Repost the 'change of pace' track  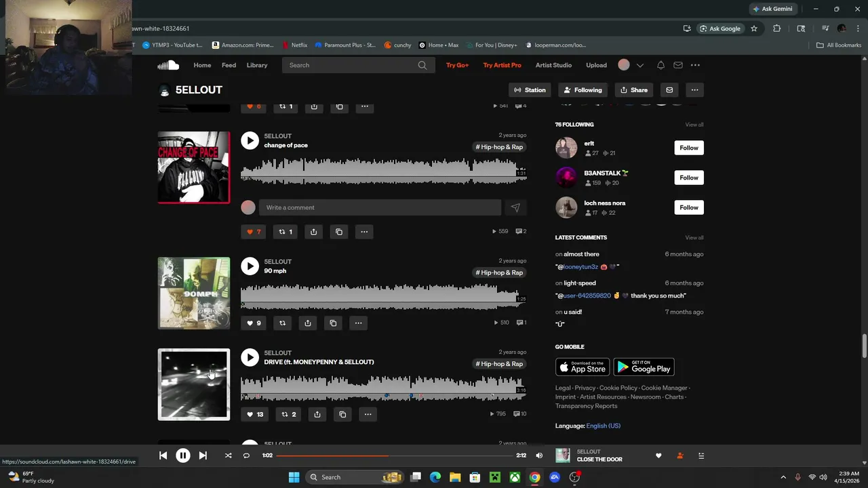point(285,232)
